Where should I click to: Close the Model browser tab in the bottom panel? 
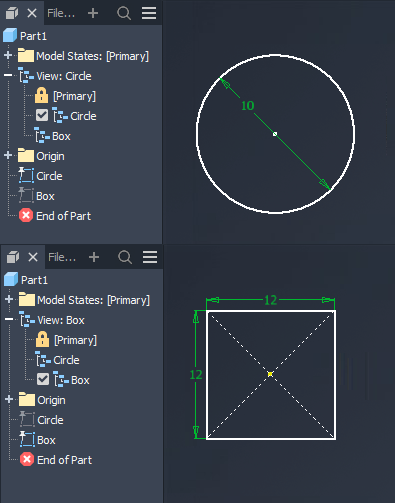[33, 257]
